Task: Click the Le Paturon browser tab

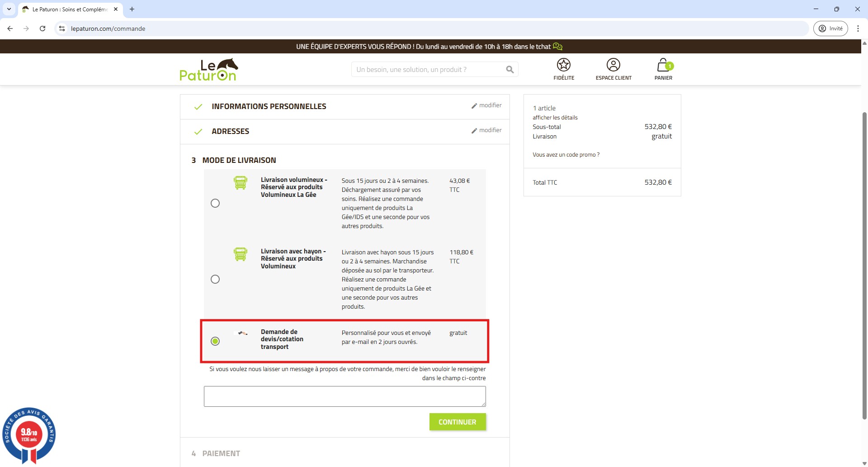Action: click(70, 9)
